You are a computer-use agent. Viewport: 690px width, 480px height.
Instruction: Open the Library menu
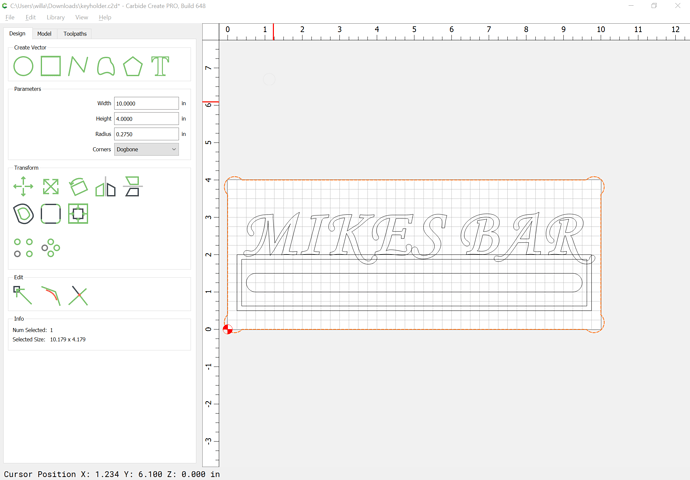(55, 17)
